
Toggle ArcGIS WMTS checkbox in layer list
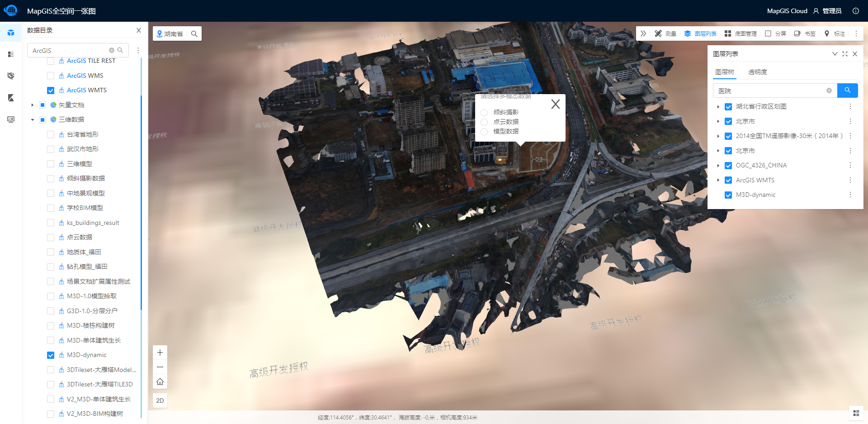(x=728, y=180)
